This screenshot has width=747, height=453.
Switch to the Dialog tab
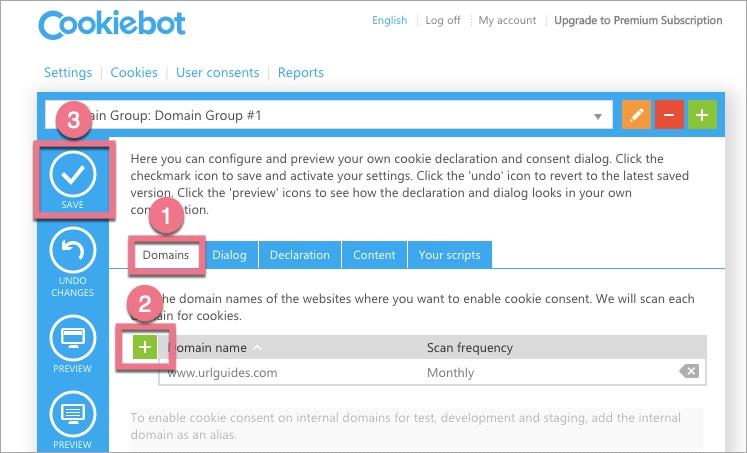pos(229,255)
